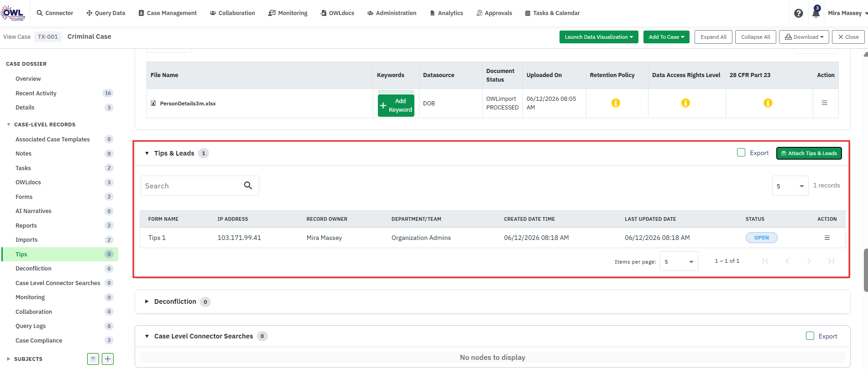Viewport: 868px width, 369px height.
Task: Open the Case Management menu
Action: point(167,13)
